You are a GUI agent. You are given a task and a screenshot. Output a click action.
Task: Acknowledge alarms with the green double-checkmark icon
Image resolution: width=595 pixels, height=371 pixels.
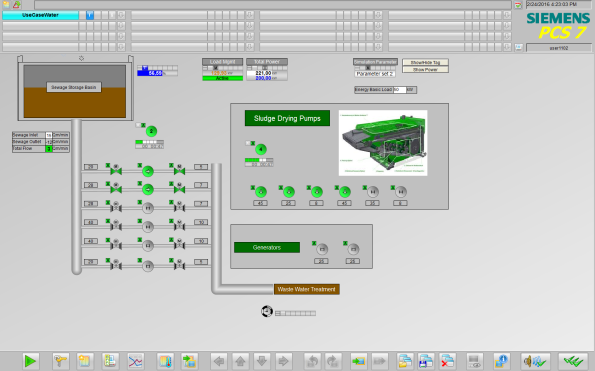[573, 361]
